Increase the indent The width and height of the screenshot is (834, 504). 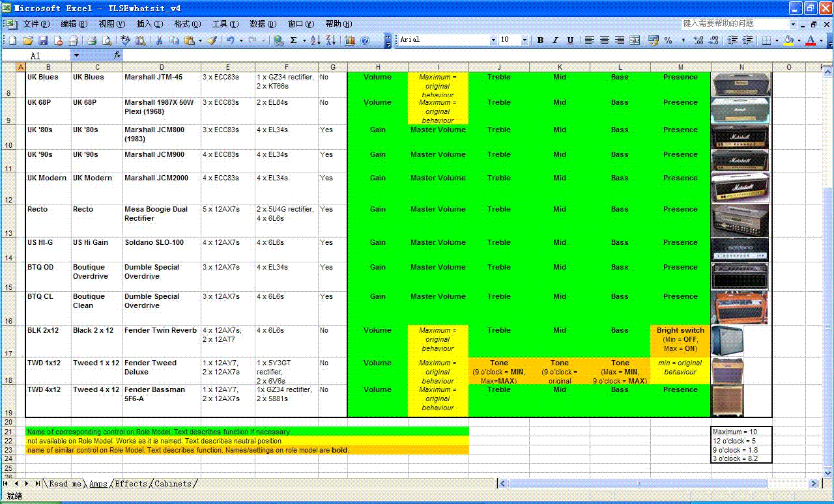coord(748,40)
